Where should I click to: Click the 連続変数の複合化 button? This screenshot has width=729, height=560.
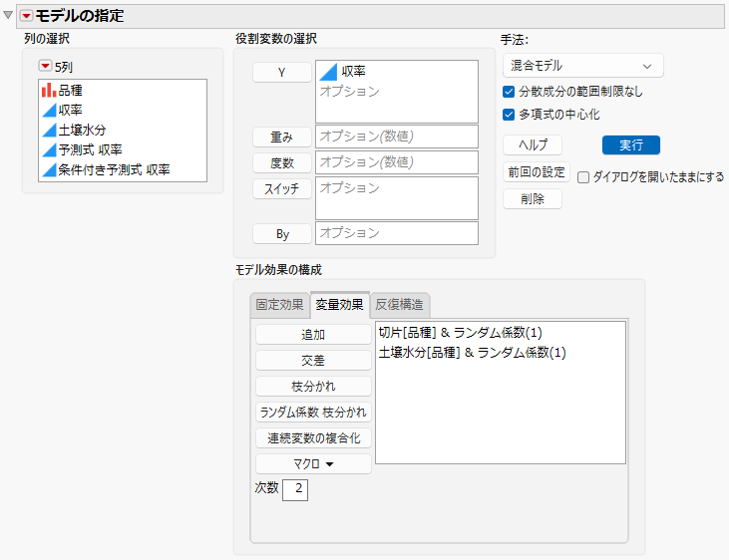pos(313,437)
